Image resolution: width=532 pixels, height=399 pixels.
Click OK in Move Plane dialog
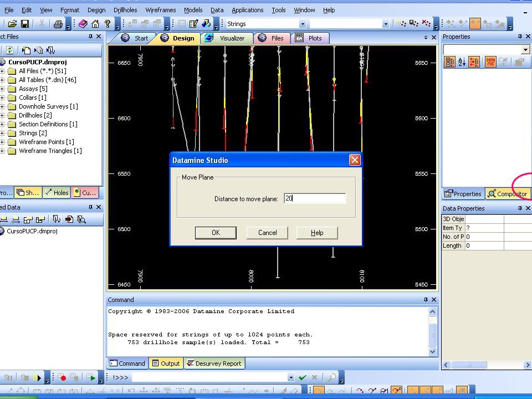click(x=216, y=233)
